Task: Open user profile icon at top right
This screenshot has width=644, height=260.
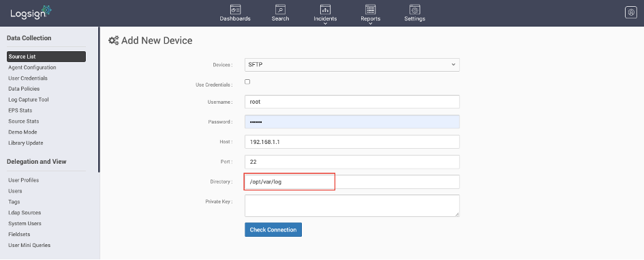Action: point(630,12)
